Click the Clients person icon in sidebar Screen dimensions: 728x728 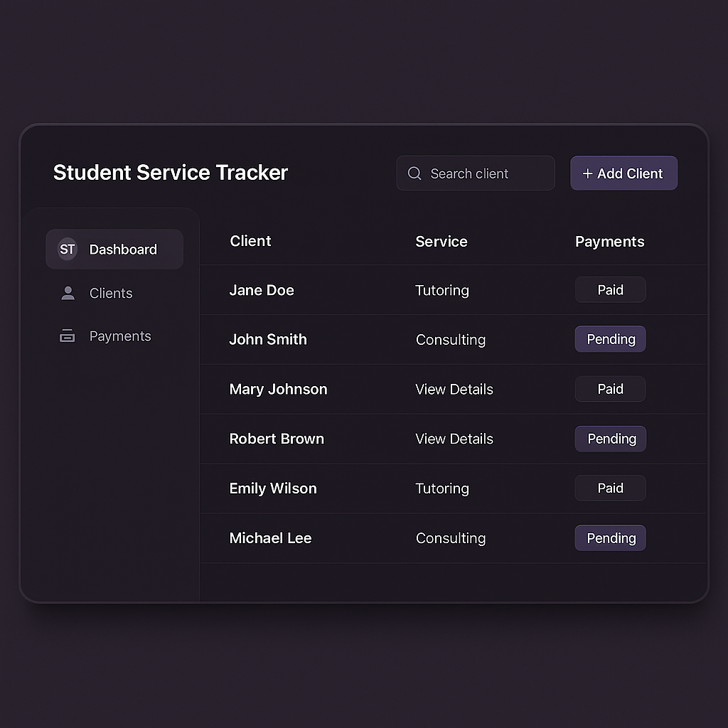[68, 293]
